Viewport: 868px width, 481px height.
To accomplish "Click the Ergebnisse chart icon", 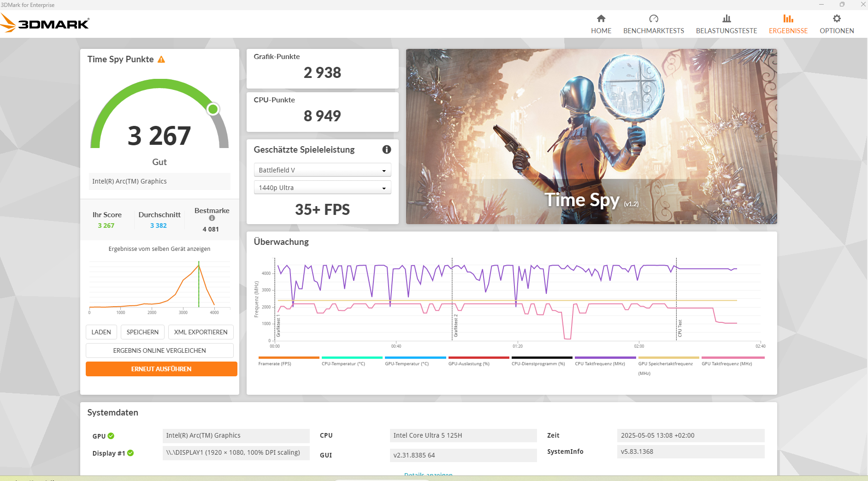I will tap(788, 18).
